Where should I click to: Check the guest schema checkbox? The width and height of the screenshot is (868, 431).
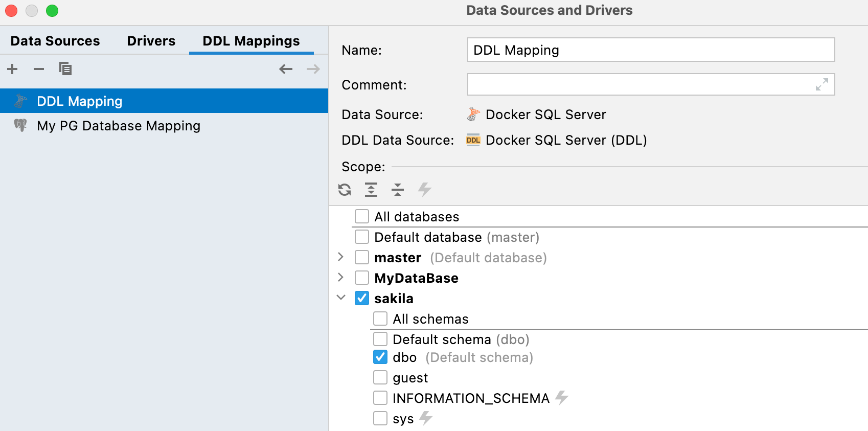(380, 378)
